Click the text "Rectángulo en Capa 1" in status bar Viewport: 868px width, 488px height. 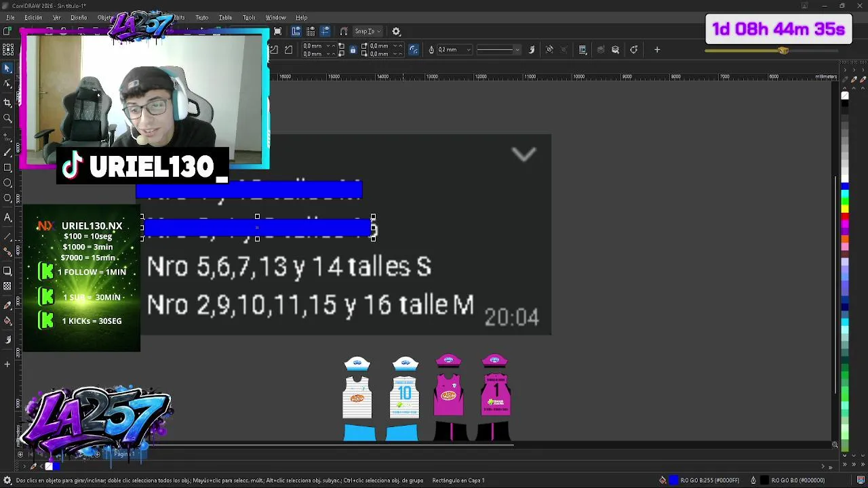pyautogui.click(x=458, y=481)
